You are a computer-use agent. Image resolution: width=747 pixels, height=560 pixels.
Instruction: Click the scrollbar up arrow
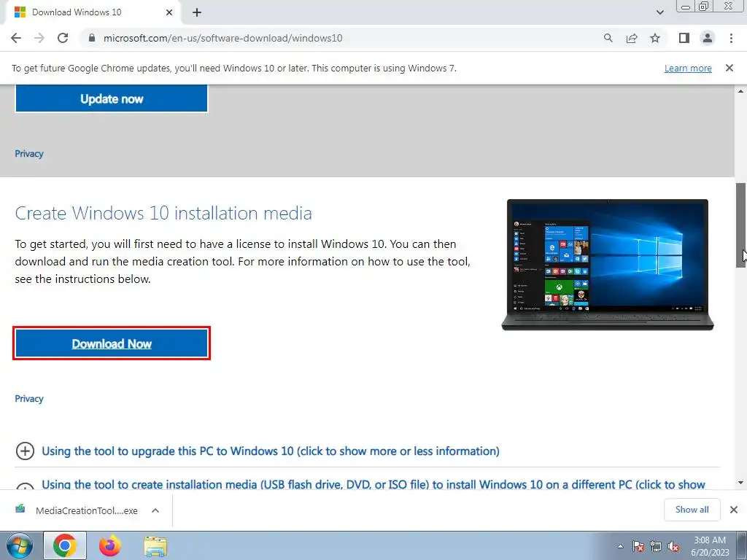tap(741, 91)
